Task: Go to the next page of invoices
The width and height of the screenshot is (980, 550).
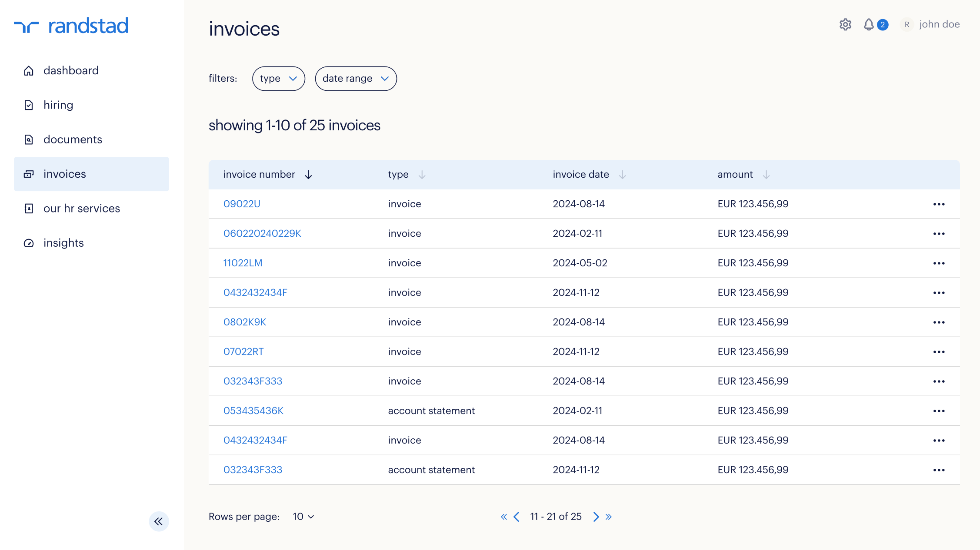Action: point(596,517)
